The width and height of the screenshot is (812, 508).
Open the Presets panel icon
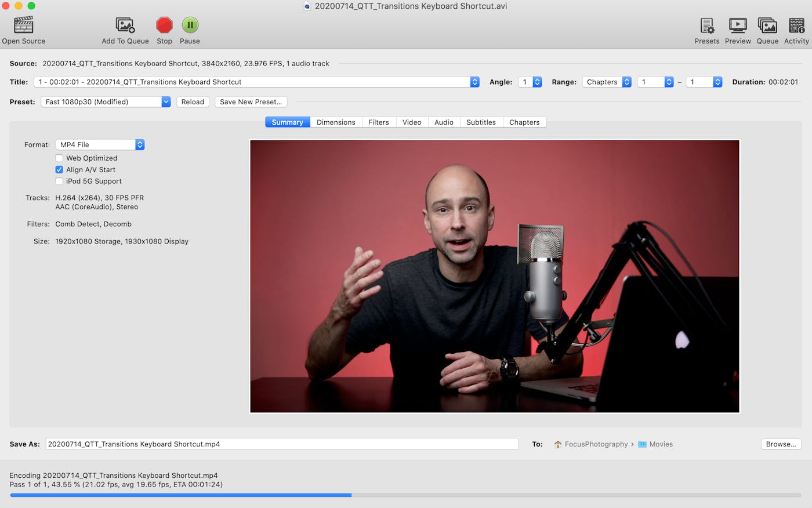[706, 26]
